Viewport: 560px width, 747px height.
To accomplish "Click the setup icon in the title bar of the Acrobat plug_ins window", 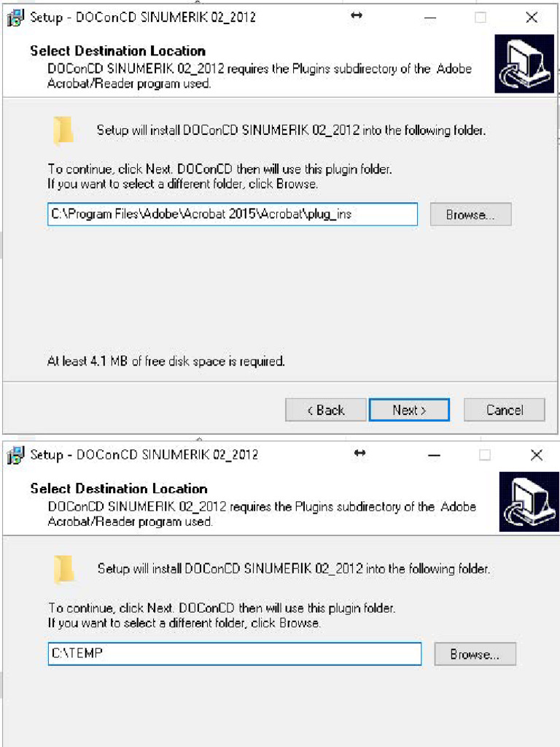I will 15,18.
